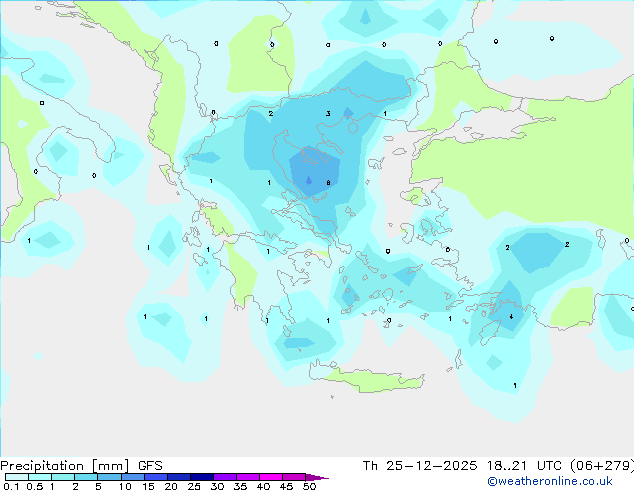Pick the legend swatch between 15 and 20
Screen dimensions: 634x490
156,477
